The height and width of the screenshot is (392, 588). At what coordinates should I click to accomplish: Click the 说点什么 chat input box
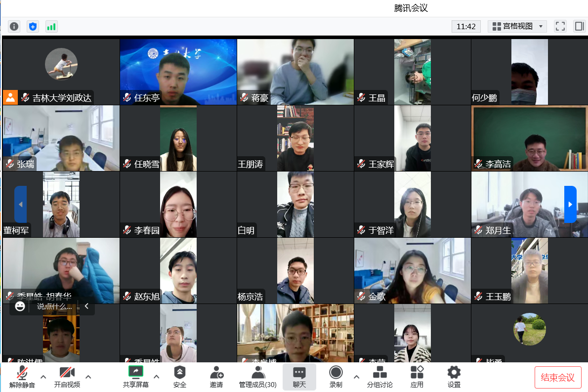pyautogui.click(x=54, y=306)
